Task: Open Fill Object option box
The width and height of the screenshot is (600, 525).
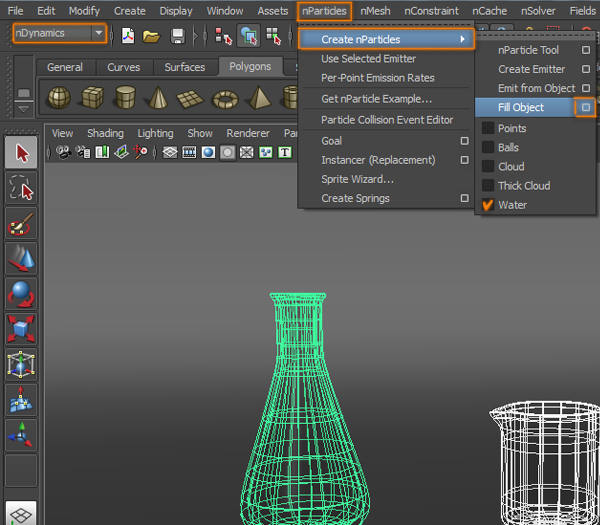Action: point(586,107)
